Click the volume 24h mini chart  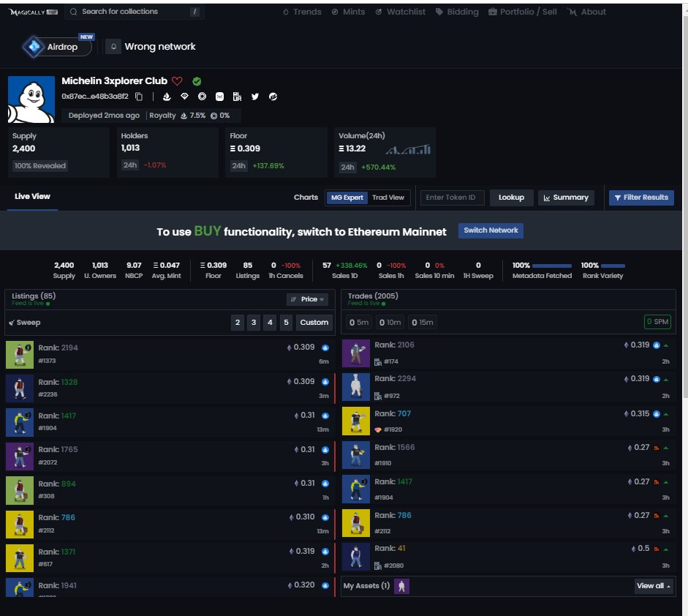pyautogui.click(x=408, y=150)
